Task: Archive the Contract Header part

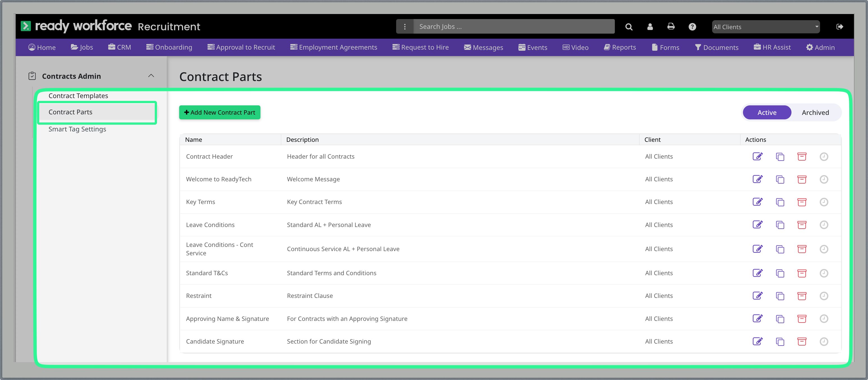Action: [x=802, y=156]
